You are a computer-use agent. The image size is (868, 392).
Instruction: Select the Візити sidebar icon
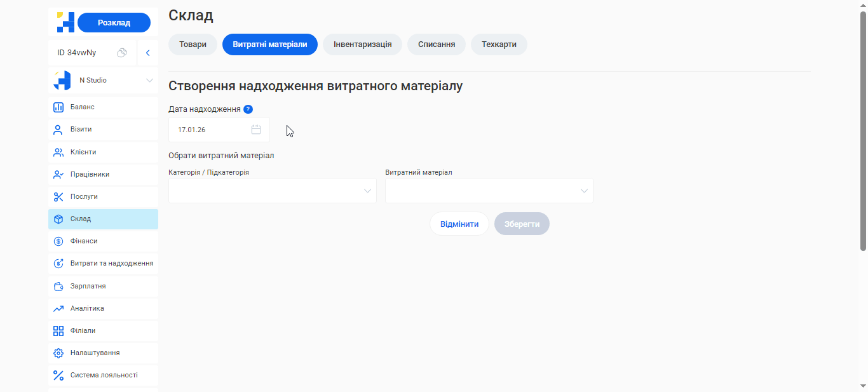click(x=58, y=129)
